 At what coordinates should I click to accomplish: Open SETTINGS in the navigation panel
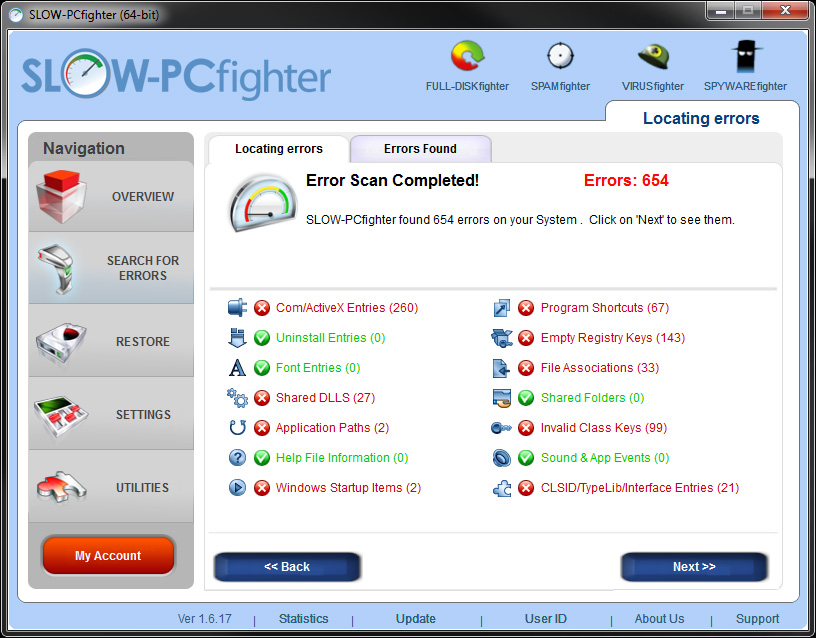click(111, 414)
